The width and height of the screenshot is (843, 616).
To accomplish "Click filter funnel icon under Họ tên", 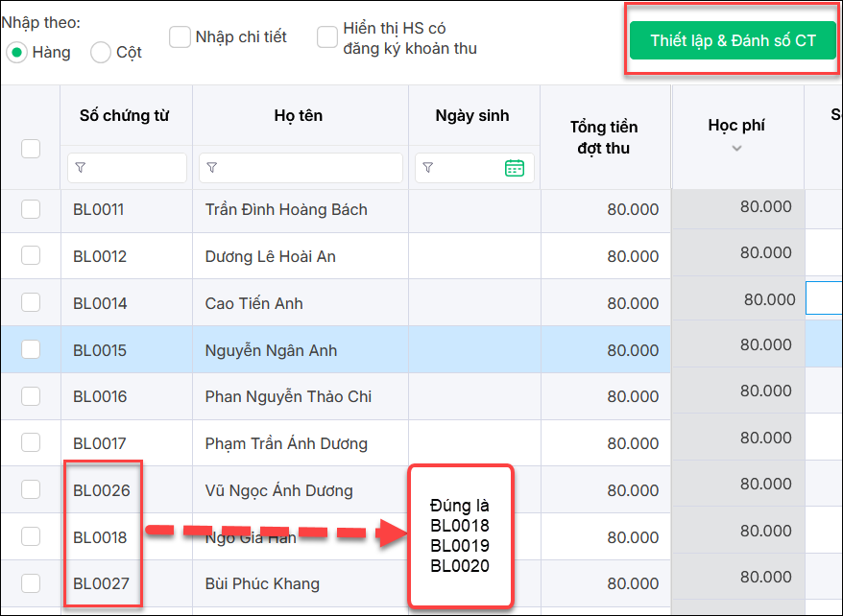I will point(212,168).
